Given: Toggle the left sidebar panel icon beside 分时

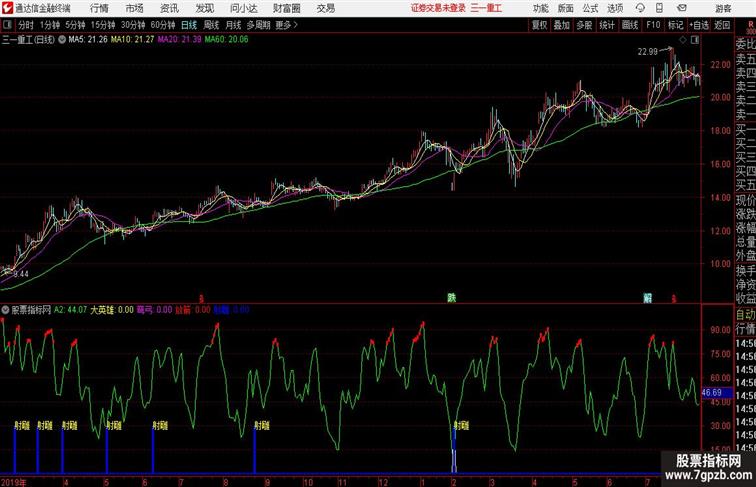Looking at the screenshot, I should (x=7, y=25).
